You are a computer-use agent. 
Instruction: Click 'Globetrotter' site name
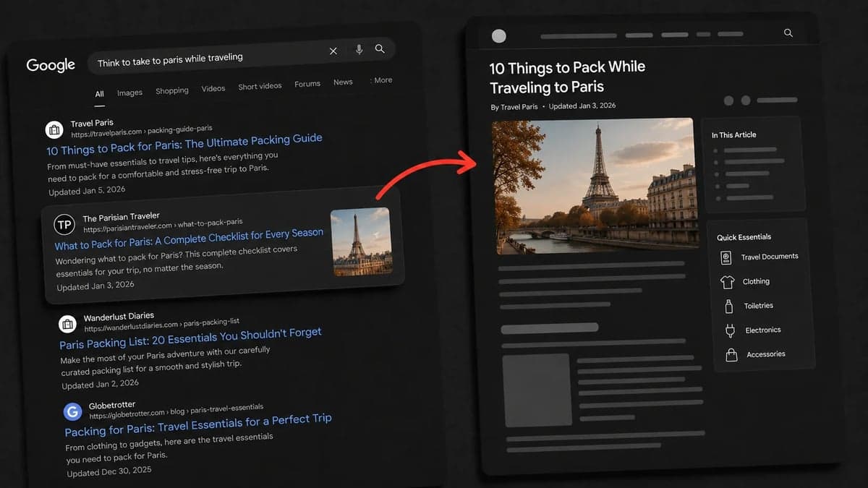point(112,406)
